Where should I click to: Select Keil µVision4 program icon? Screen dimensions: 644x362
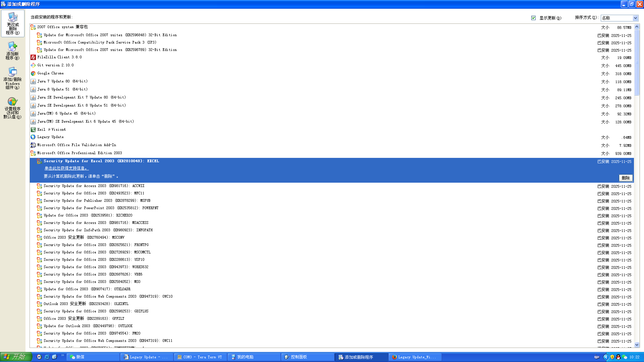coord(33,130)
